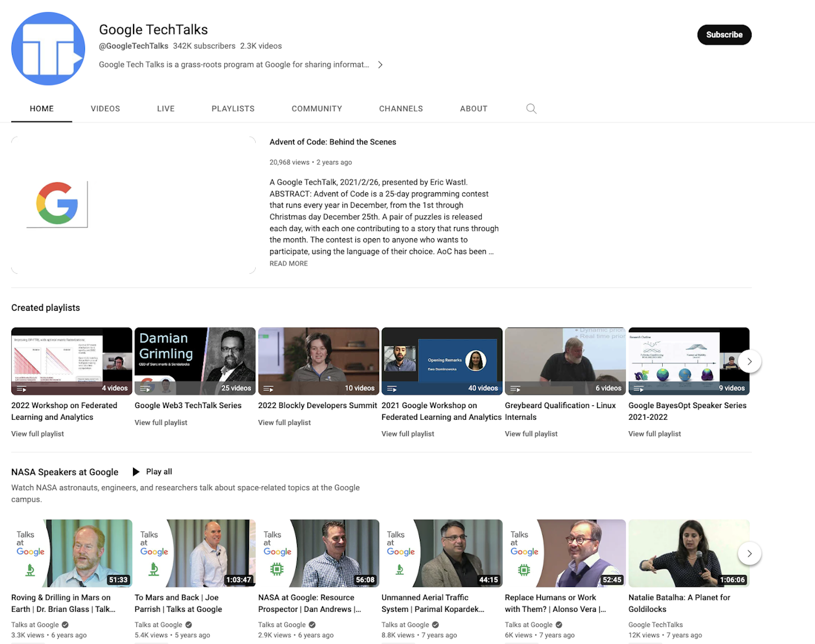Open the PLAYLISTS tab
The width and height of the screenshot is (815, 644).
coord(233,109)
